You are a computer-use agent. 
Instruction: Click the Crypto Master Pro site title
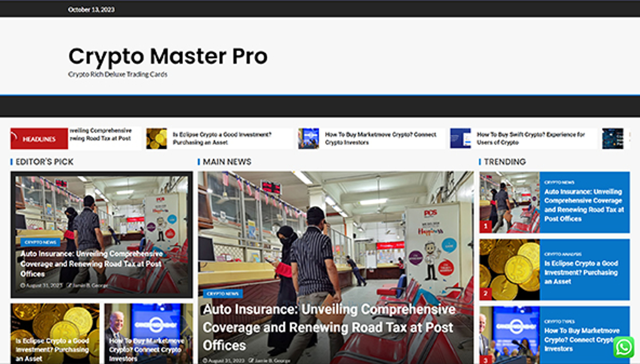[x=168, y=56]
